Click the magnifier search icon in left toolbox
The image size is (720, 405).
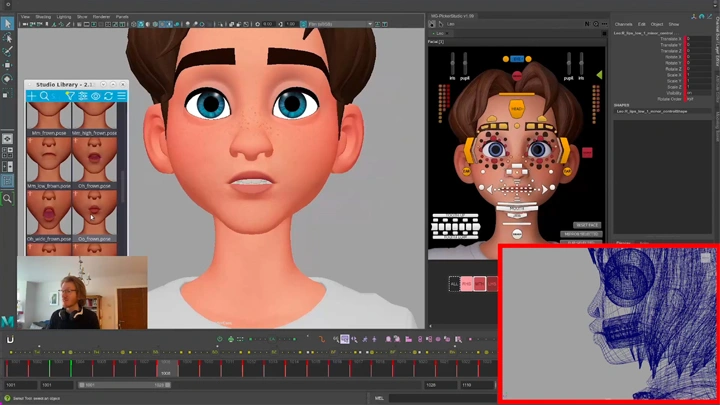(7, 199)
